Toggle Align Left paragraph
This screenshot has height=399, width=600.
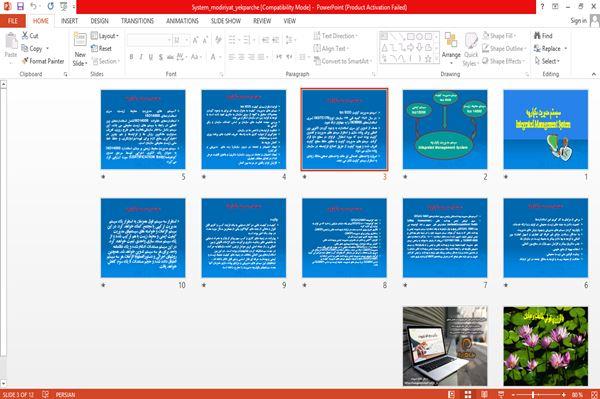tap(232, 57)
